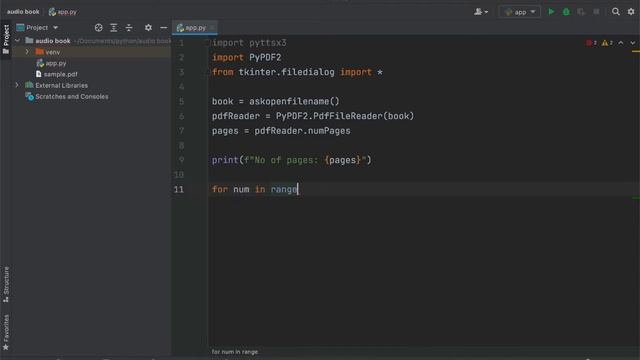Click line number 11 in gutter

pyautogui.click(x=179, y=189)
